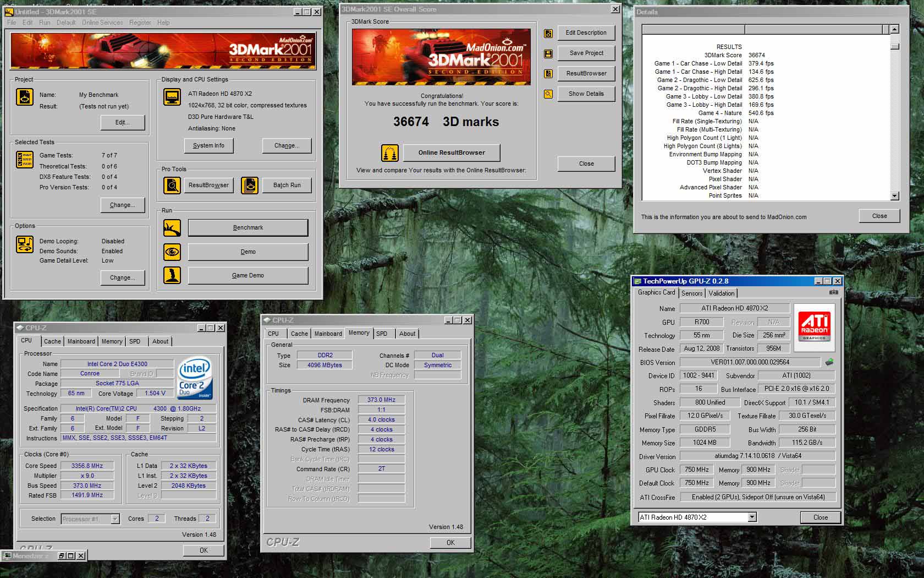The image size is (924, 578).
Task: Click the Save Project button
Action: pyautogui.click(x=586, y=53)
